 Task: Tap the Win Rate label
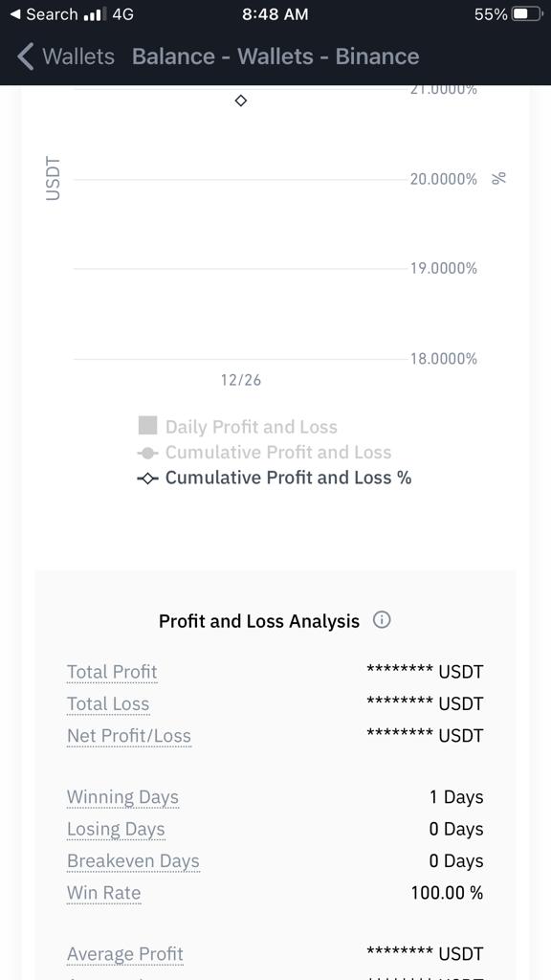103,893
